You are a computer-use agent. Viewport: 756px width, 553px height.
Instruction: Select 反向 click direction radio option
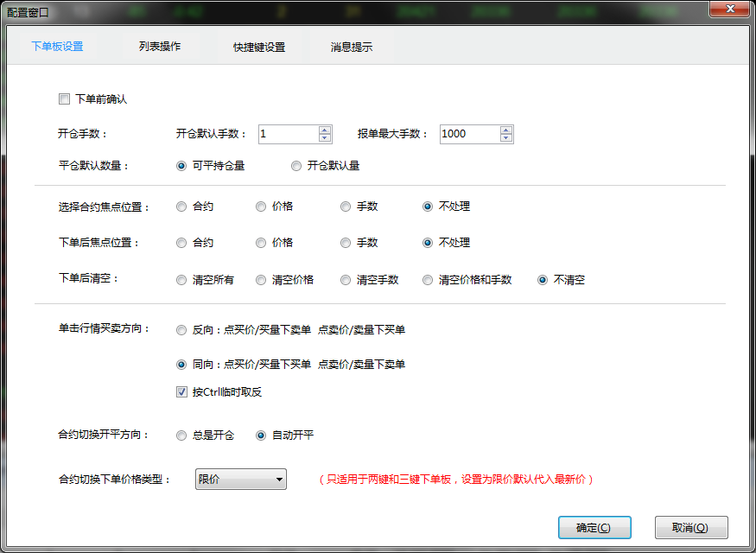pos(181,329)
